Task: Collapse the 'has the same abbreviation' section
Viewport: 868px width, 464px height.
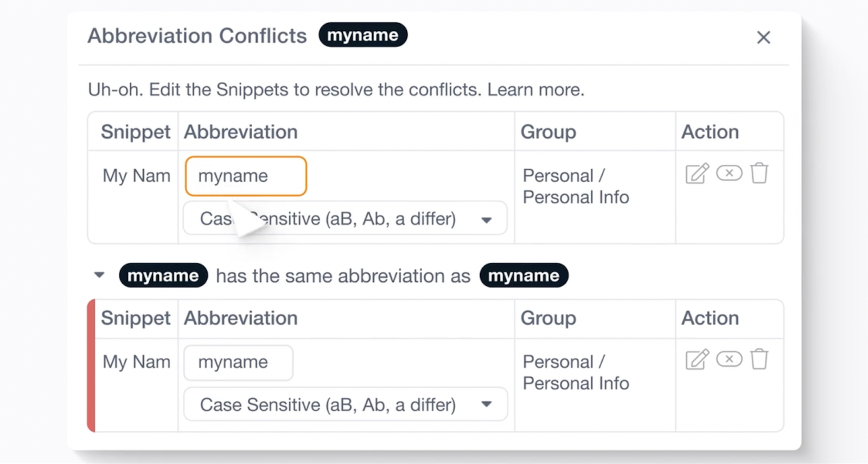Action: (x=99, y=275)
